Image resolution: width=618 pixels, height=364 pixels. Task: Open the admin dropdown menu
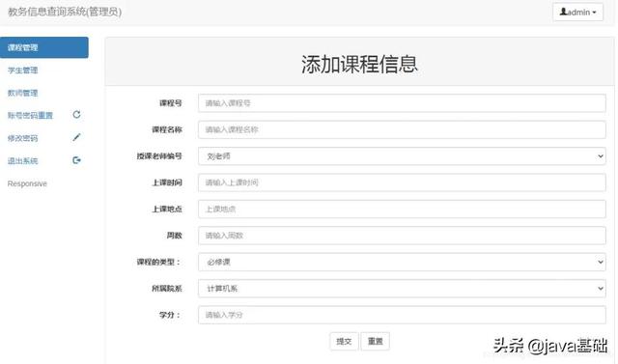[577, 13]
